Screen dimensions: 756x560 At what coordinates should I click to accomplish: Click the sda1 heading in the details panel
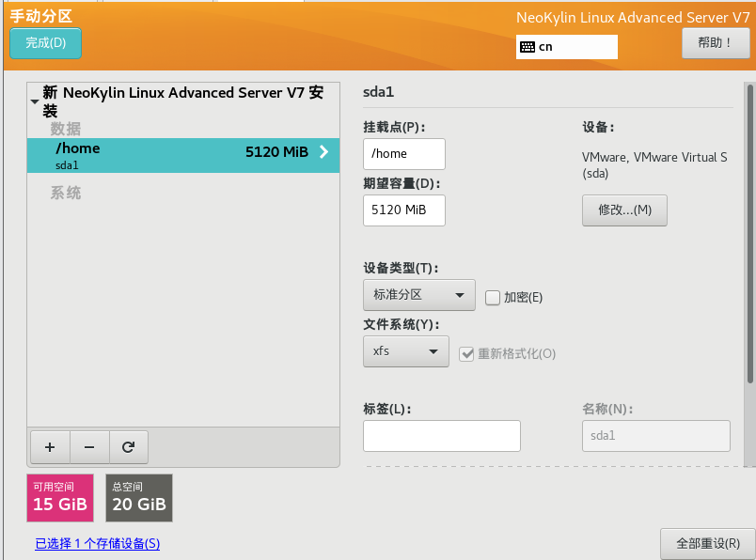tap(379, 92)
